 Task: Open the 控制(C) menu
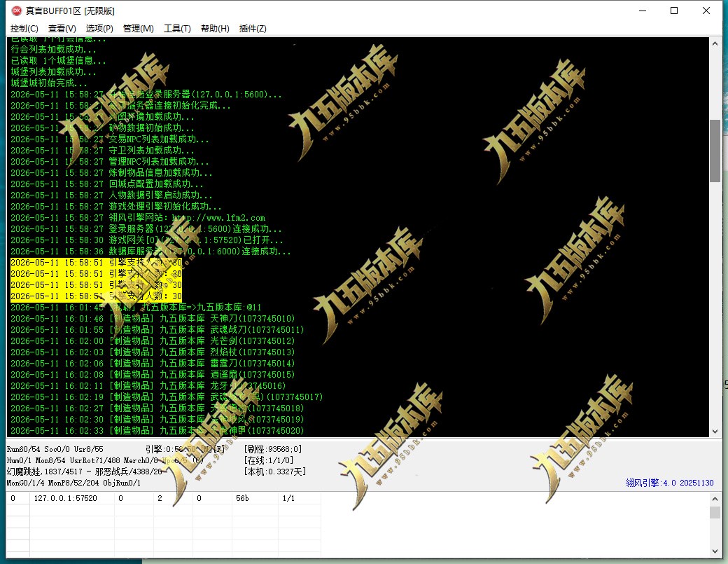(24, 28)
